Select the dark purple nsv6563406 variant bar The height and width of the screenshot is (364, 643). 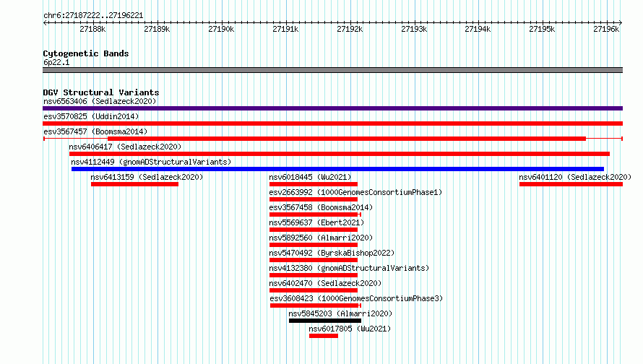pos(332,108)
